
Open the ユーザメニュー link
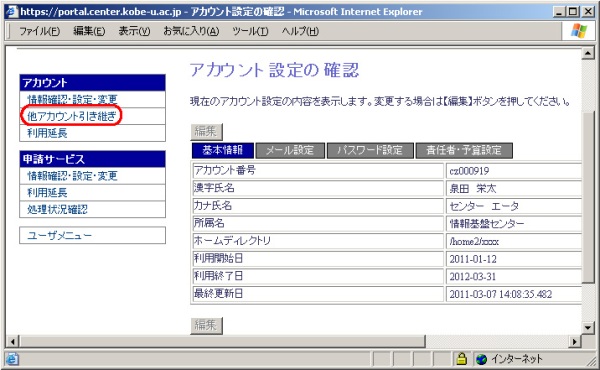(60, 235)
